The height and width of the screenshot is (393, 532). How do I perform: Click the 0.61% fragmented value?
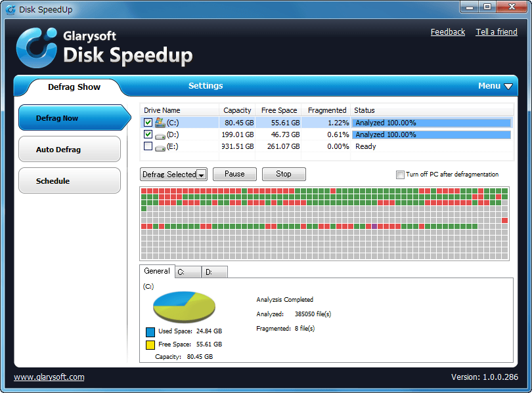pos(338,134)
